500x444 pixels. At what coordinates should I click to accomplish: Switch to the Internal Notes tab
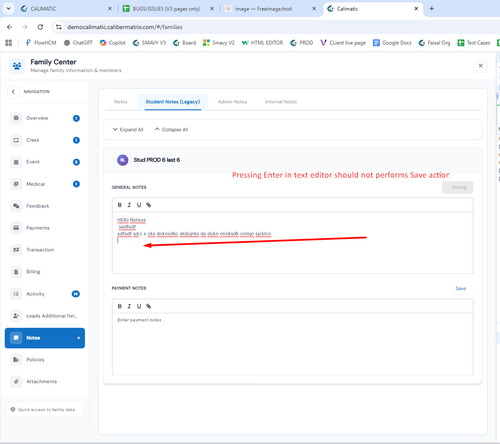click(x=281, y=102)
